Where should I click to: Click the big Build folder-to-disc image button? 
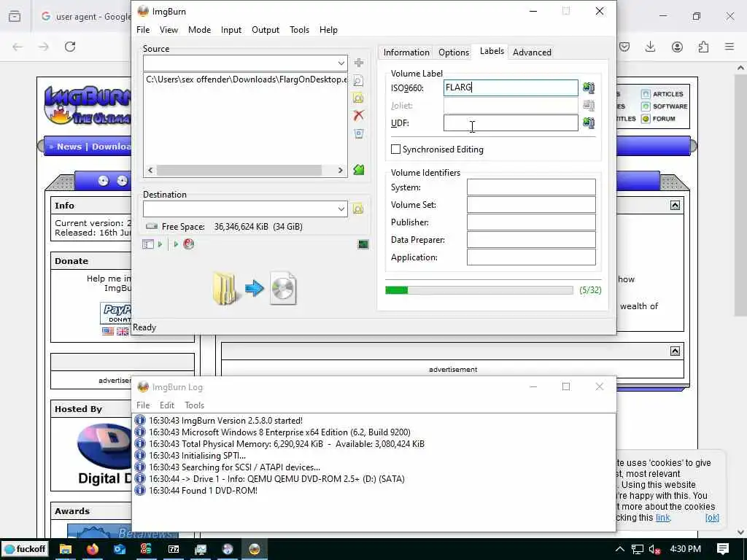255,288
